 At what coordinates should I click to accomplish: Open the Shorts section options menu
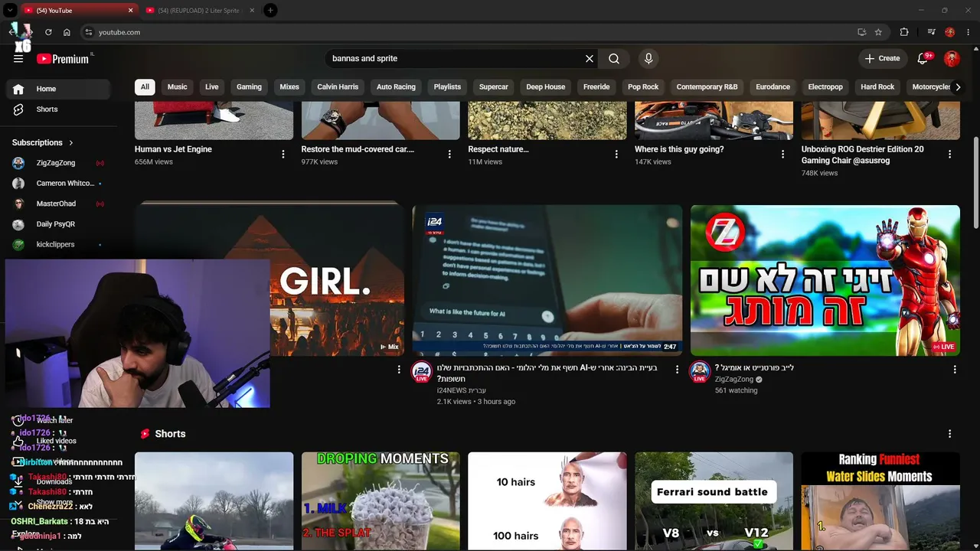(x=949, y=434)
